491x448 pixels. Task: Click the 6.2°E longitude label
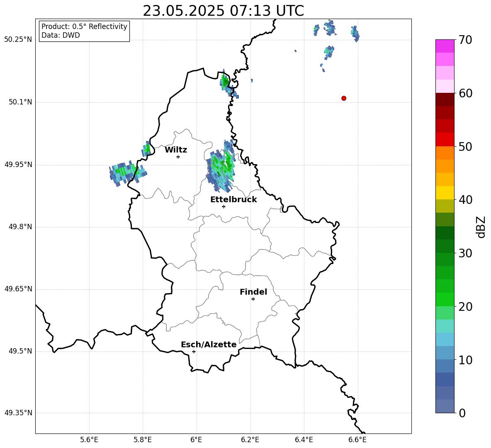(250, 440)
